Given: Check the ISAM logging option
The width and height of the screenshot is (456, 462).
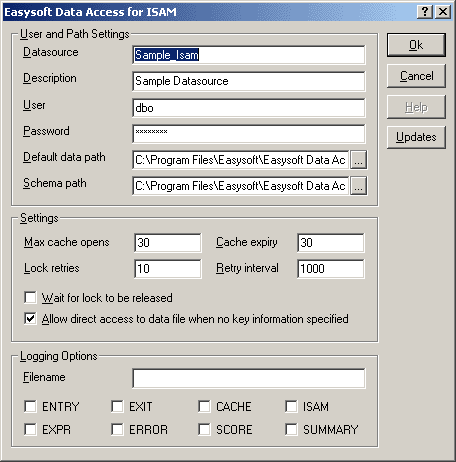Looking at the screenshot, I should [x=291, y=406].
